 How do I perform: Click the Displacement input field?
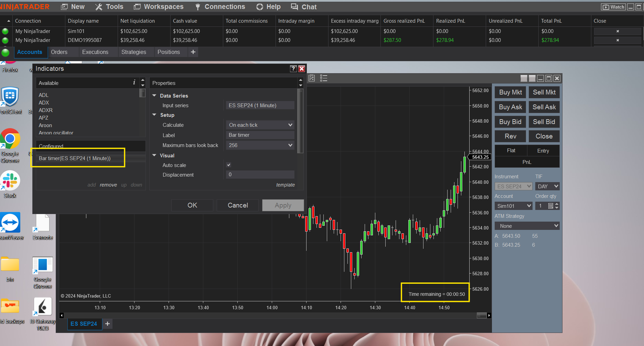260,175
